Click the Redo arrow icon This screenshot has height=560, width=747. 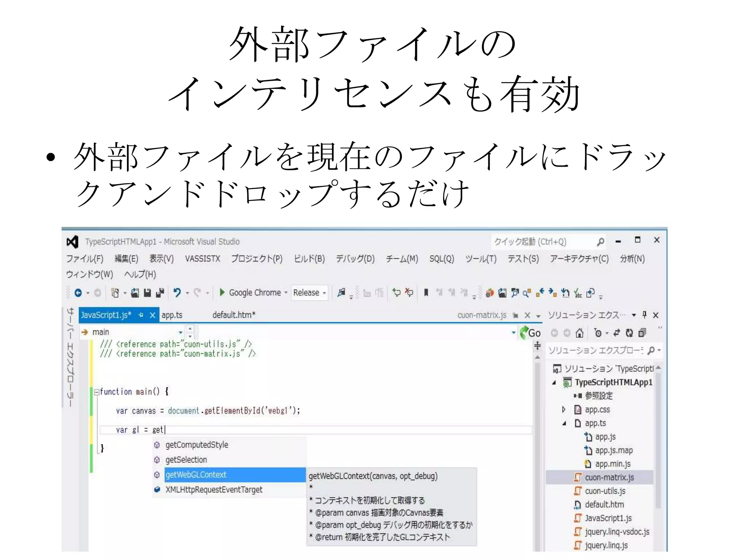(197, 293)
